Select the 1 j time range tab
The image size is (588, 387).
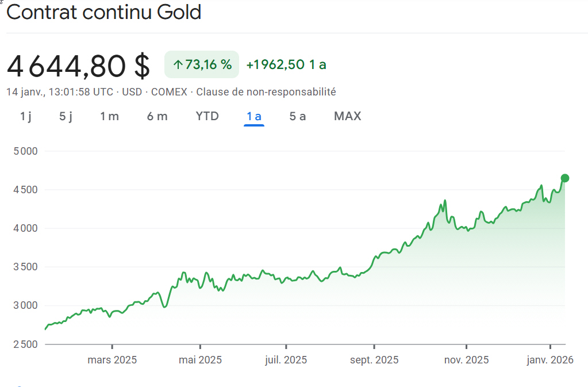[x=26, y=116]
